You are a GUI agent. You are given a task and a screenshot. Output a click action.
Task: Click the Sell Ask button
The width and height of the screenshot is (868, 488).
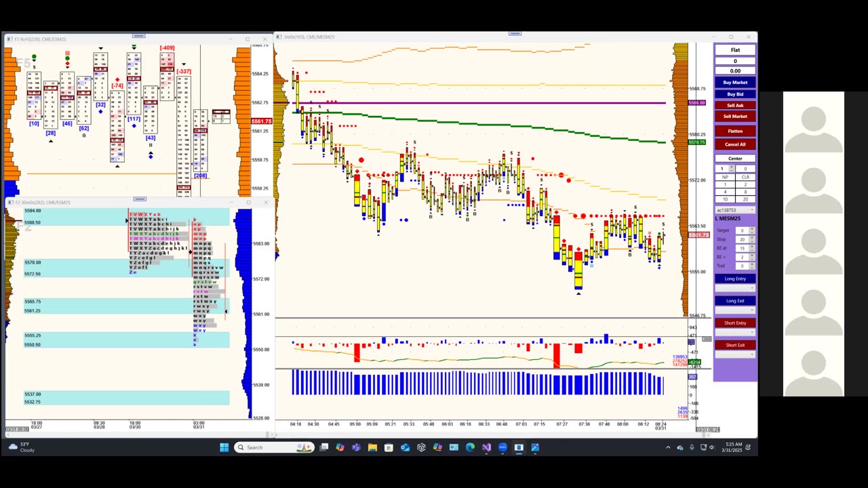pyautogui.click(x=735, y=105)
